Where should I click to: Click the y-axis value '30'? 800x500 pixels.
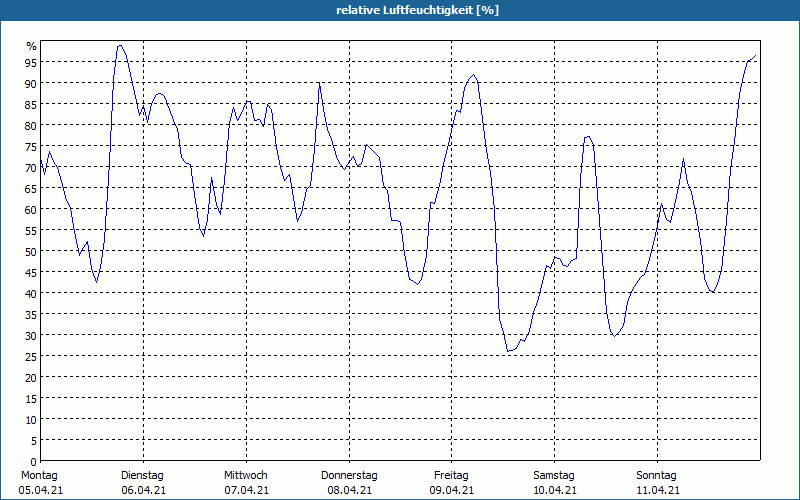tap(31, 335)
